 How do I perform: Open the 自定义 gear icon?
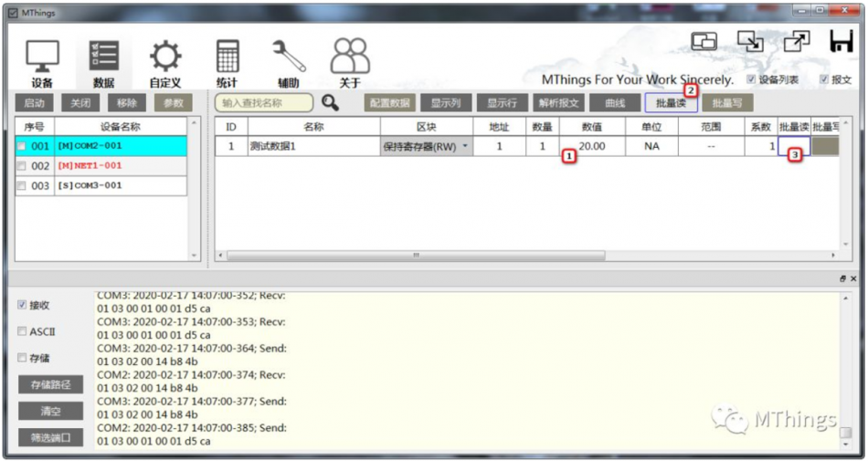point(165,57)
